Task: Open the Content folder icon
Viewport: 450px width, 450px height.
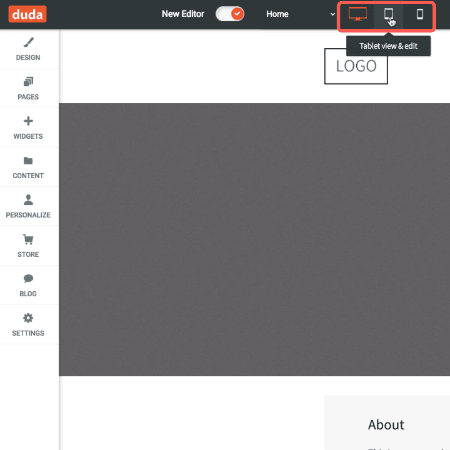Action: [x=28, y=161]
